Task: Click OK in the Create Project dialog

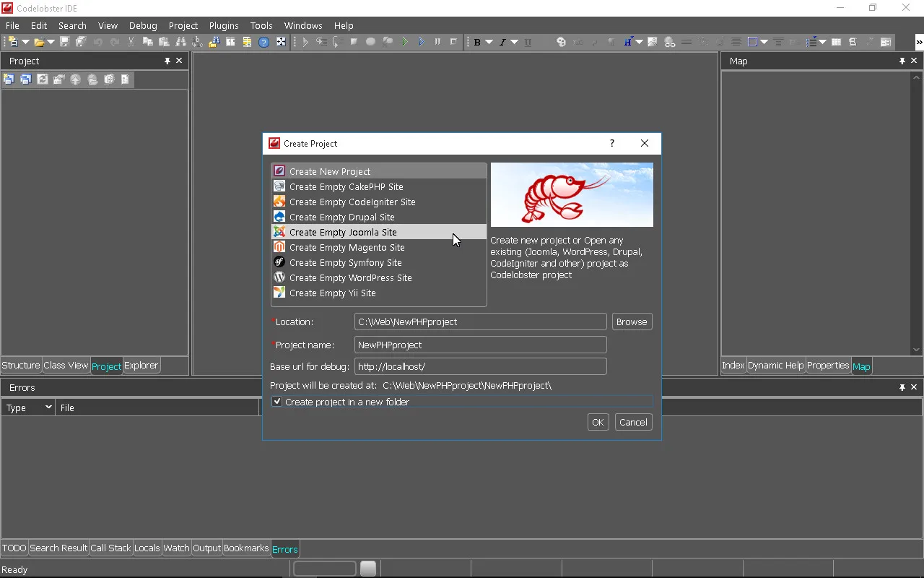Action: (x=598, y=422)
